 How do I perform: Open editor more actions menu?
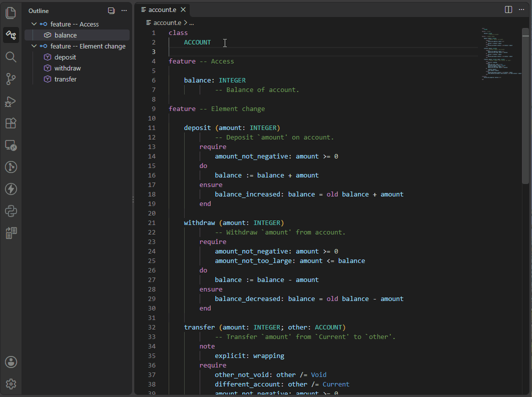pos(521,9)
